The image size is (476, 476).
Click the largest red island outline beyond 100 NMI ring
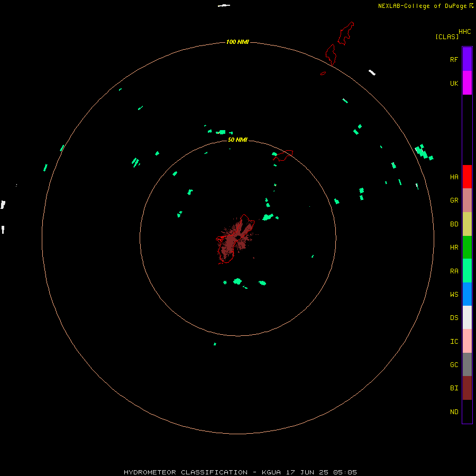coord(345,33)
